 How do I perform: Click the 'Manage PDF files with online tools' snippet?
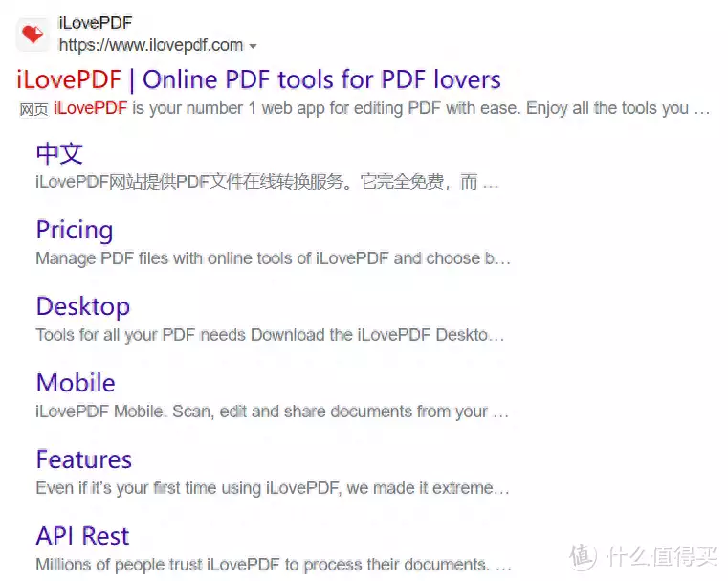[273, 258]
